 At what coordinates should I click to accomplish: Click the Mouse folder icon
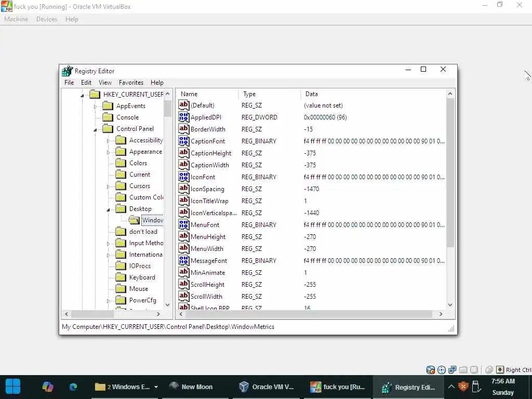coord(121,289)
